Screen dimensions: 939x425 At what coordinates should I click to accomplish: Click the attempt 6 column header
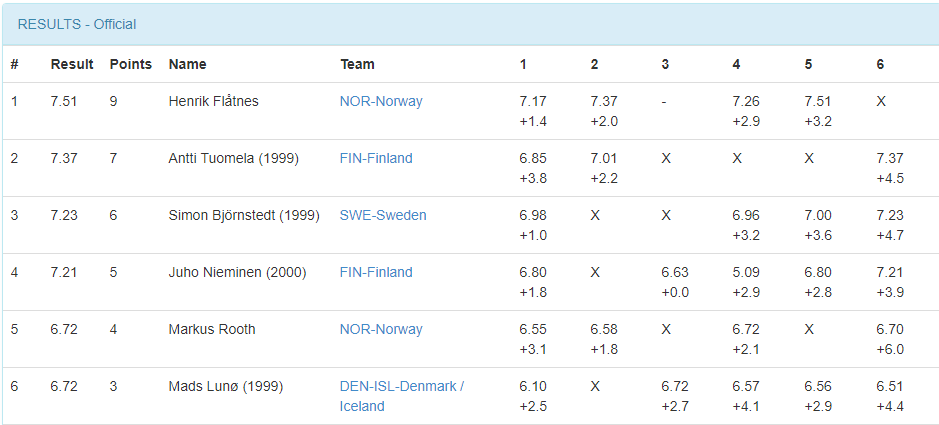point(880,64)
